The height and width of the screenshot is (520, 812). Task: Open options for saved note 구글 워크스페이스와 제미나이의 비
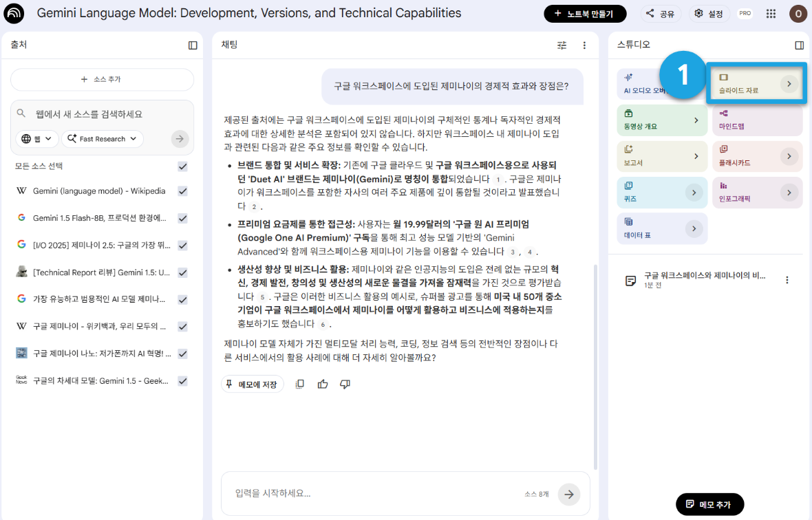(787, 280)
